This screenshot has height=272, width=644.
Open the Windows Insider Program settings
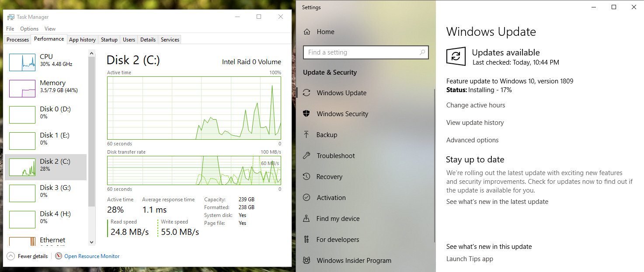pos(354,260)
